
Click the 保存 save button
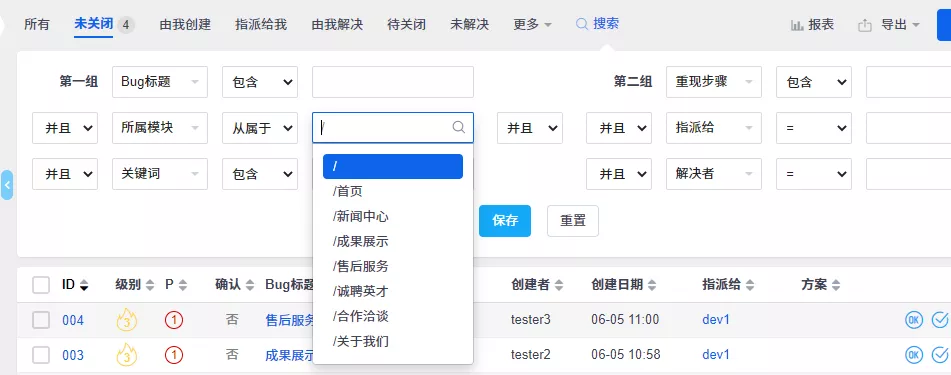coord(505,221)
